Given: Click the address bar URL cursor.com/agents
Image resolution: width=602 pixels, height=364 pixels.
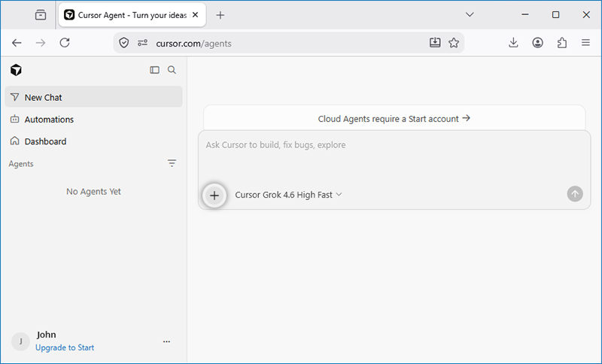Looking at the screenshot, I should tap(193, 44).
